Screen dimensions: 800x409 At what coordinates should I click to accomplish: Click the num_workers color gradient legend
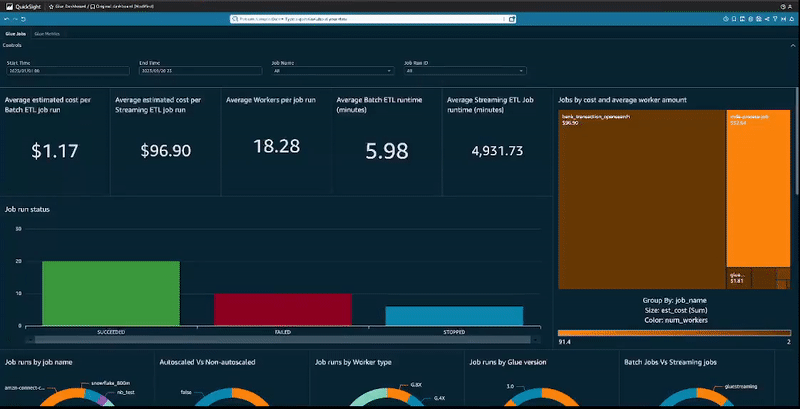pos(674,333)
